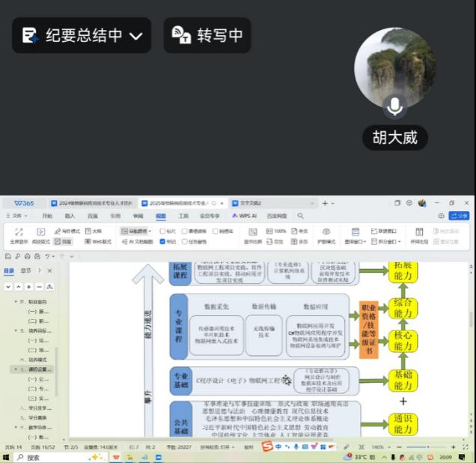Switch to the 文字文稿2 document tab

pyautogui.click(x=249, y=203)
